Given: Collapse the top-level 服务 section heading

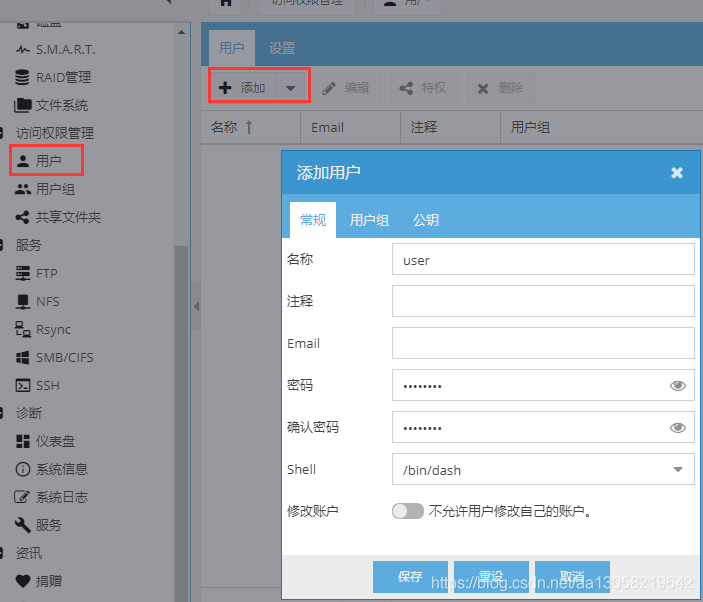Looking at the screenshot, I should [x=1, y=245].
